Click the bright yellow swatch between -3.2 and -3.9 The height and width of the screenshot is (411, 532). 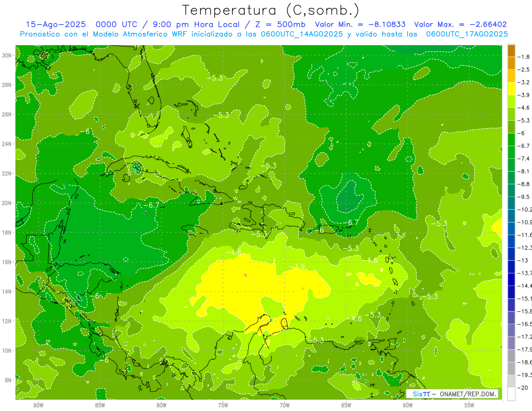click(x=511, y=89)
